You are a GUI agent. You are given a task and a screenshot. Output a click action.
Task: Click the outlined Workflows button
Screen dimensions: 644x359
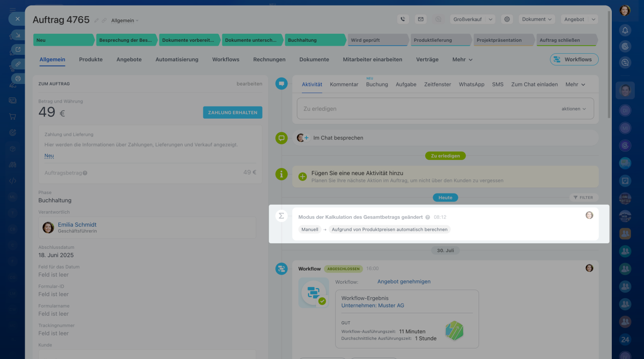574,59
